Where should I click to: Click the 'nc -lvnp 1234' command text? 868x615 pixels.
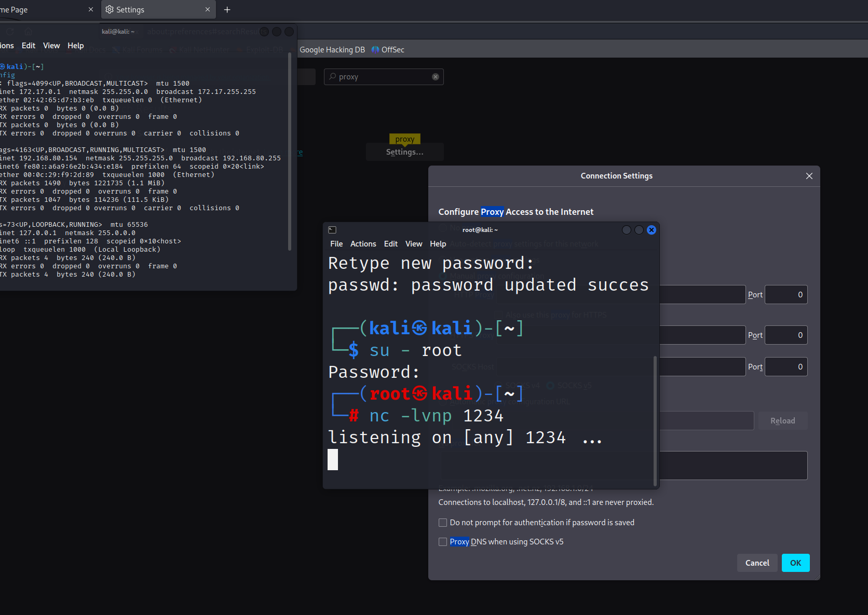point(437,416)
